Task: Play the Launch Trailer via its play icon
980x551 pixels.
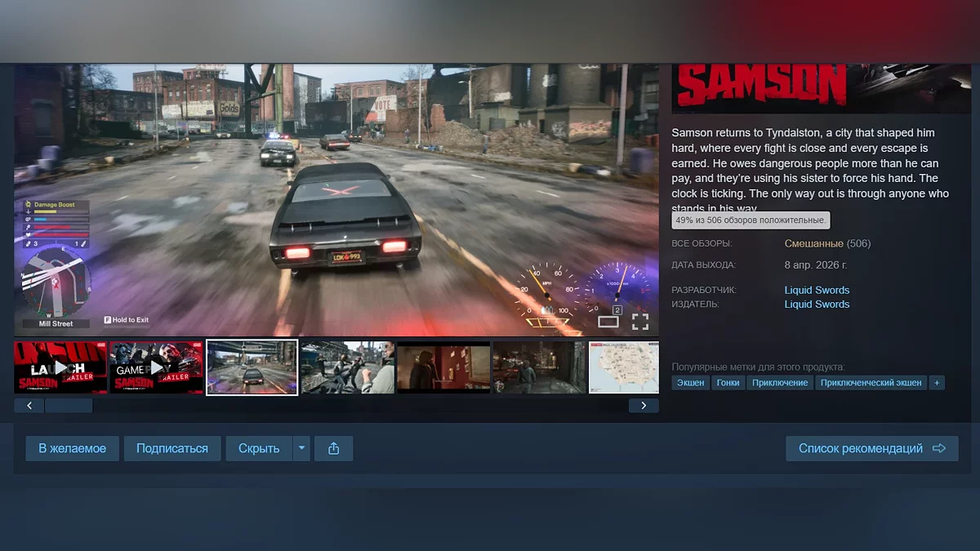Action: click(60, 367)
